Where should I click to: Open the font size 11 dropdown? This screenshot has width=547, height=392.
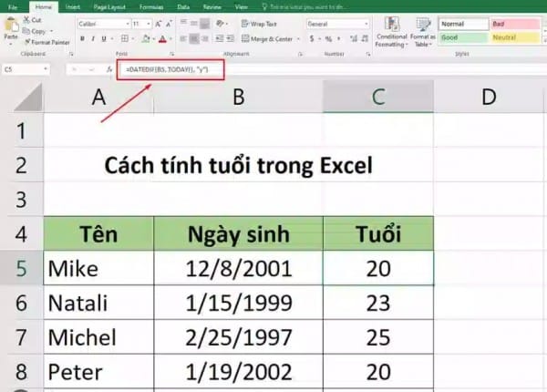pyautogui.click(x=149, y=24)
